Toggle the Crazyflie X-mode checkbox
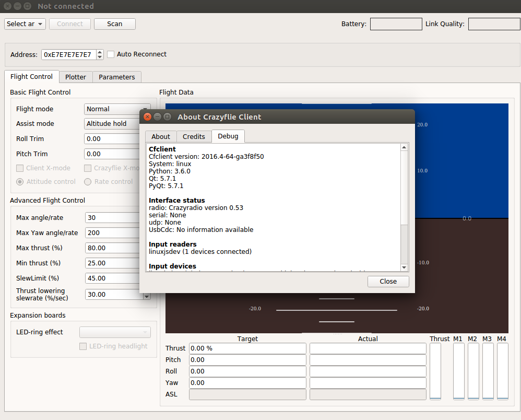Viewport: 521px width, 420px height. (x=88, y=168)
